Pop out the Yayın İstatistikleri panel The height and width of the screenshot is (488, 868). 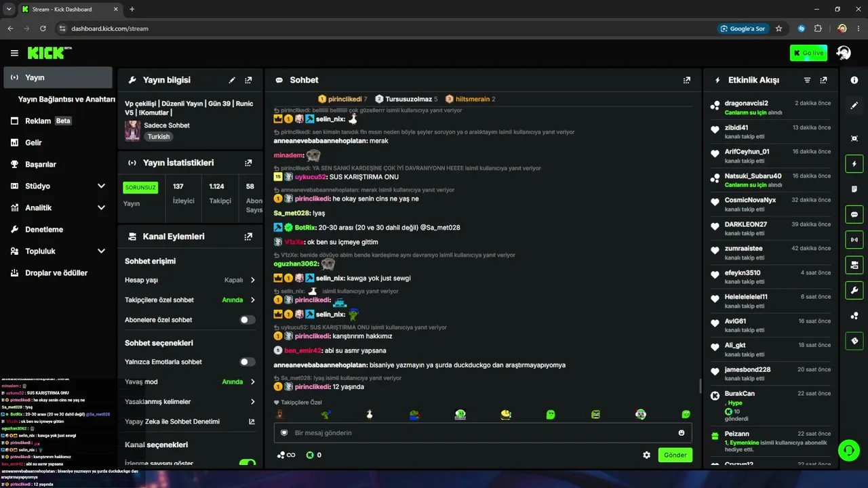pyautogui.click(x=248, y=163)
